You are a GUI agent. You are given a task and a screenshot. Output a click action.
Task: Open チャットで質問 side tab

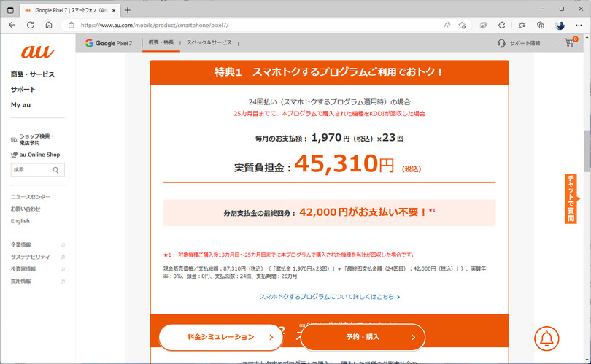571,198
